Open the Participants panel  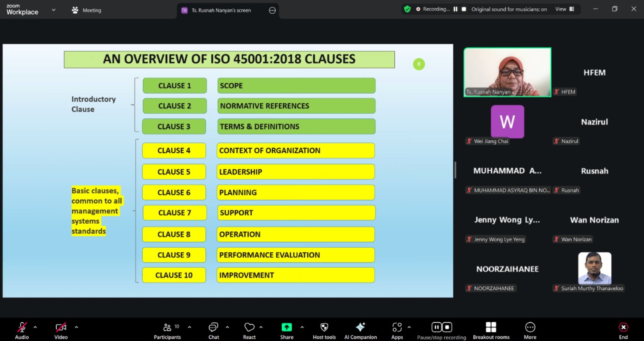point(167,331)
